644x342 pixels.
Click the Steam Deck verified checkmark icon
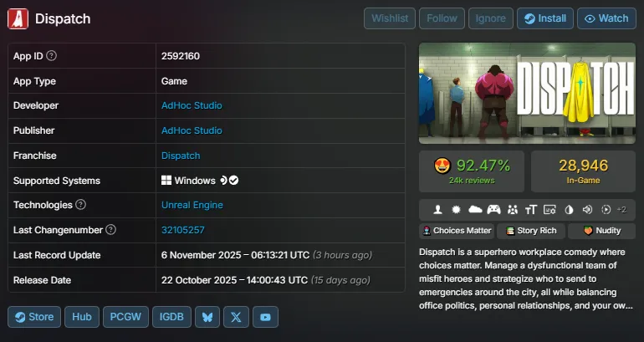click(233, 181)
